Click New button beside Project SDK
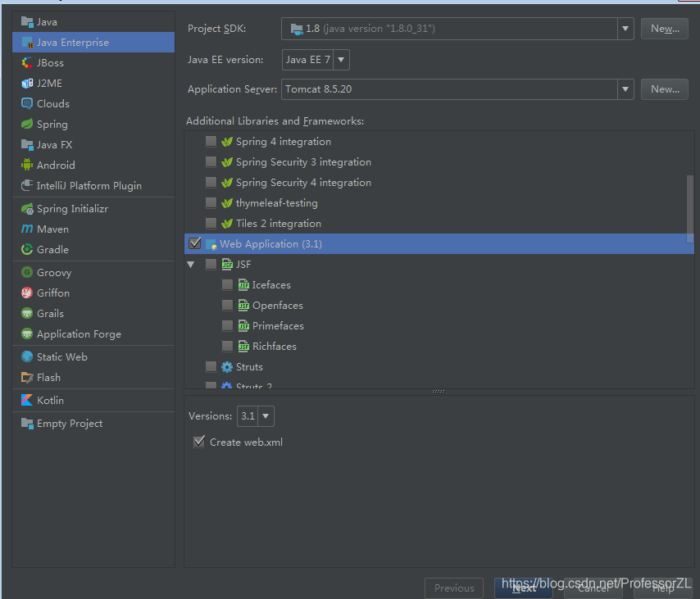Image resolution: width=700 pixels, height=599 pixels. coord(664,29)
